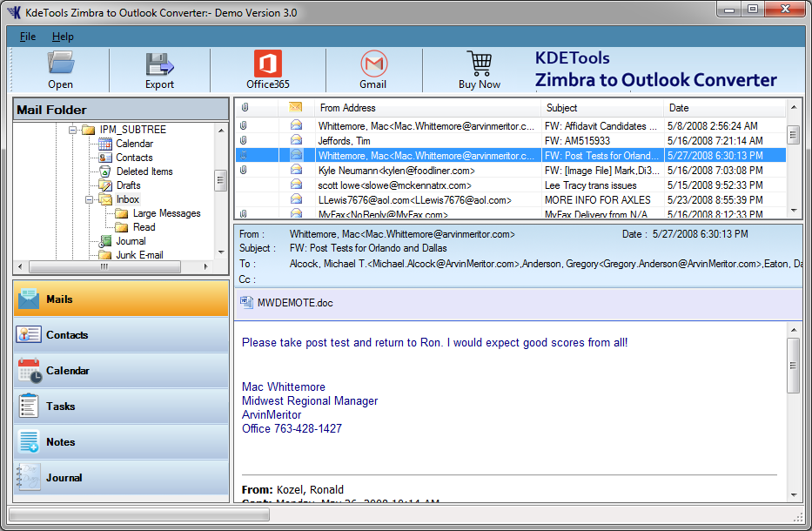
Task: Click the Export floppy disk icon
Action: 159,64
